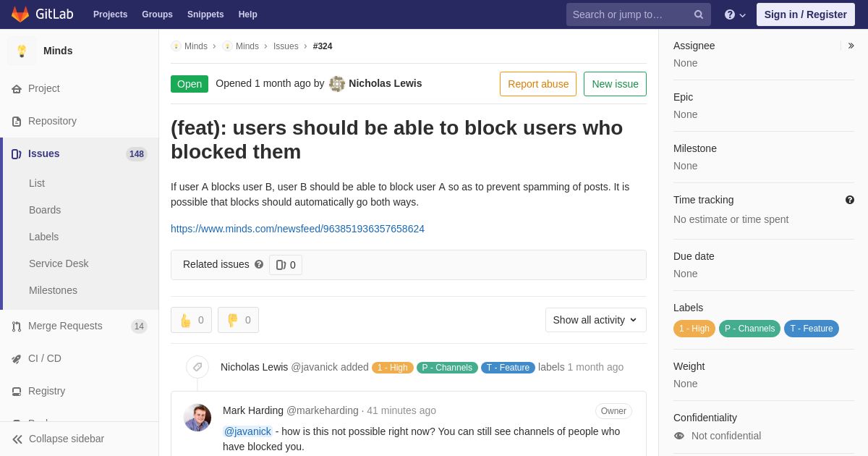Open the help question mark menu
Viewport: 868px width, 456px height.
click(735, 14)
